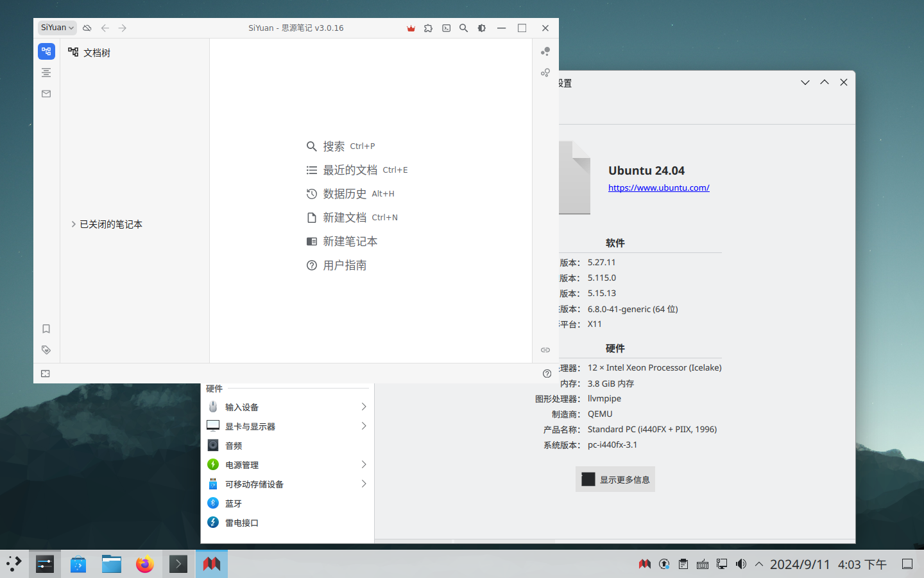
Task: Open 蓝牙 in System Settings sidebar
Action: click(287, 504)
